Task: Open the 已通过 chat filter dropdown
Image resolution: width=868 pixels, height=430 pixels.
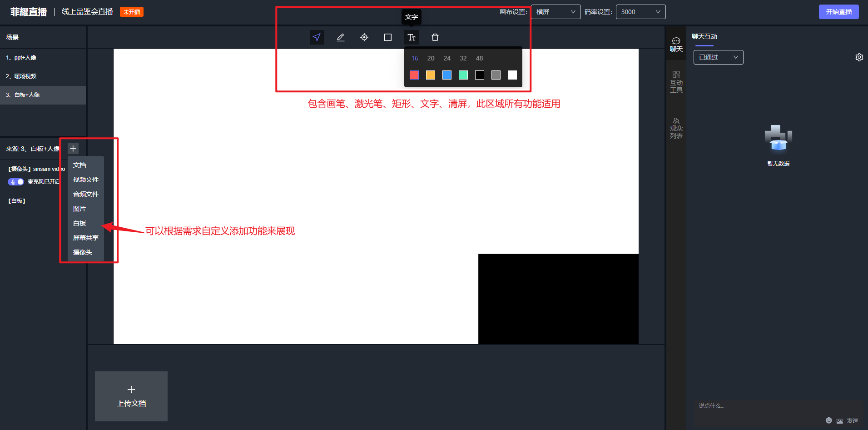Action: tap(718, 57)
